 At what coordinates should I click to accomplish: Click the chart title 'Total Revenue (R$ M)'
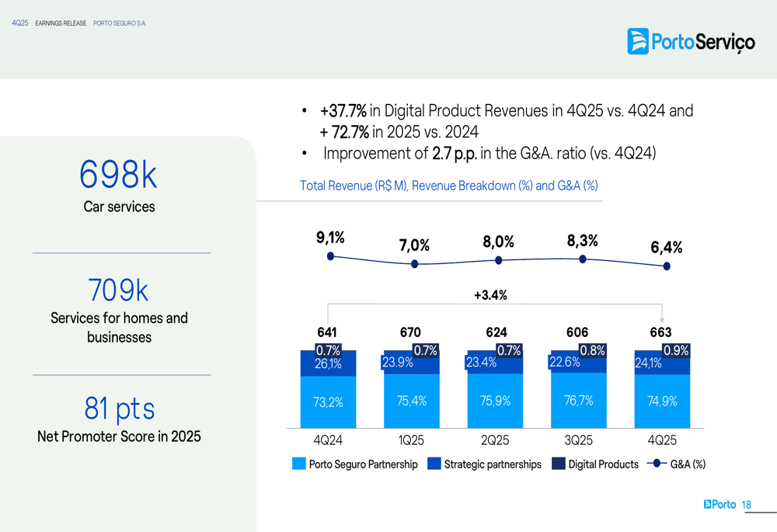(x=354, y=186)
